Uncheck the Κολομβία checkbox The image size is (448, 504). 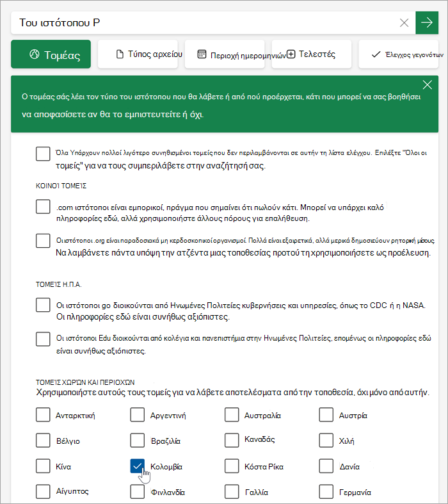pyautogui.click(x=138, y=466)
